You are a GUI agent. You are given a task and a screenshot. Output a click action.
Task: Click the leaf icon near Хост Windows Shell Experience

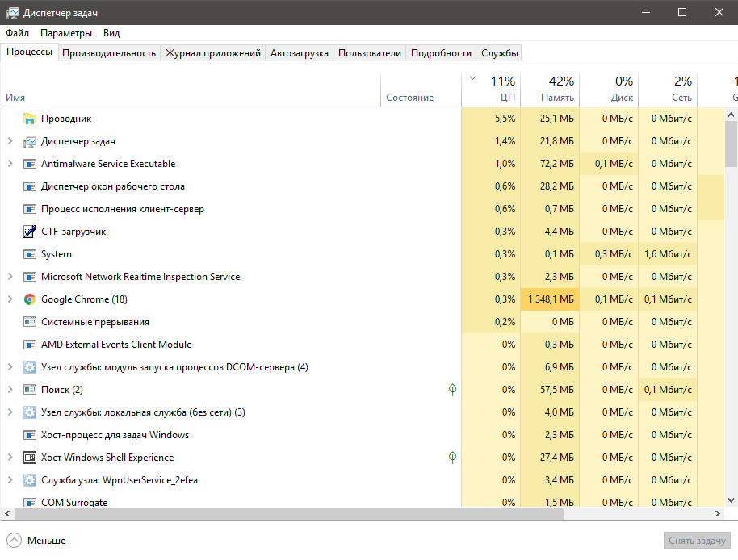[x=452, y=457]
